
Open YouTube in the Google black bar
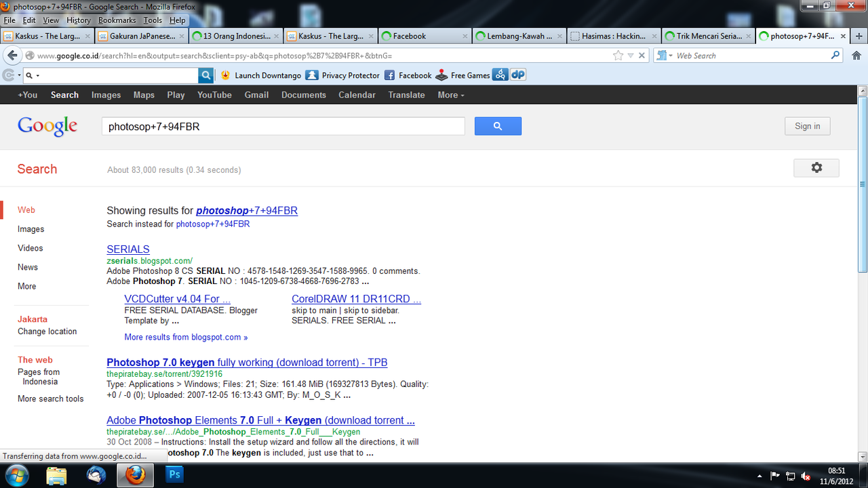pyautogui.click(x=214, y=95)
